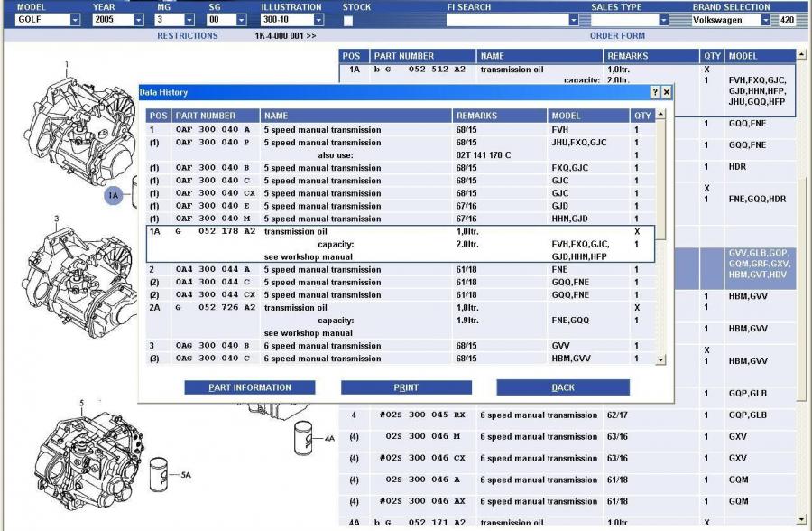812x531 pixels.
Task: Select the 5A oil can in illustration
Action: pyautogui.click(x=161, y=470)
